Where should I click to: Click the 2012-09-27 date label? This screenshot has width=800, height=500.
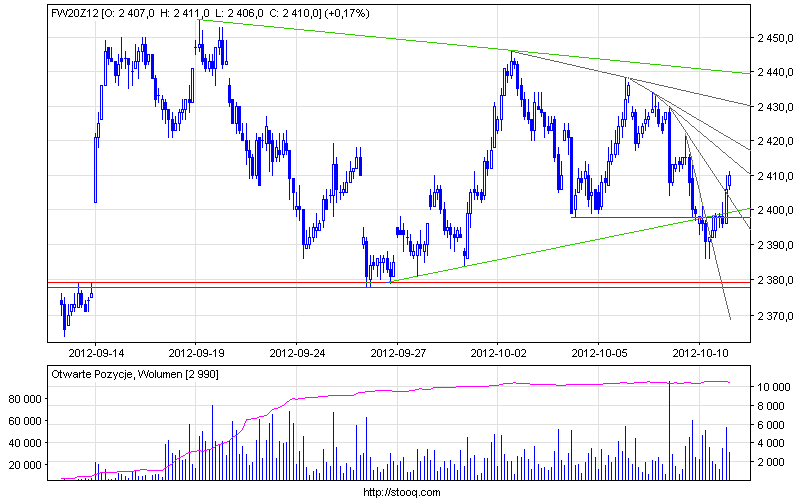pos(398,353)
